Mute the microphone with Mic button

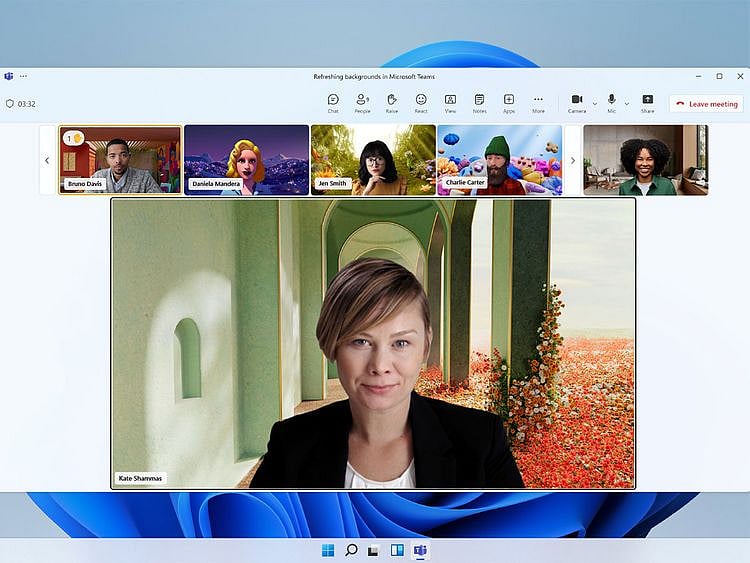coord(611,101)
